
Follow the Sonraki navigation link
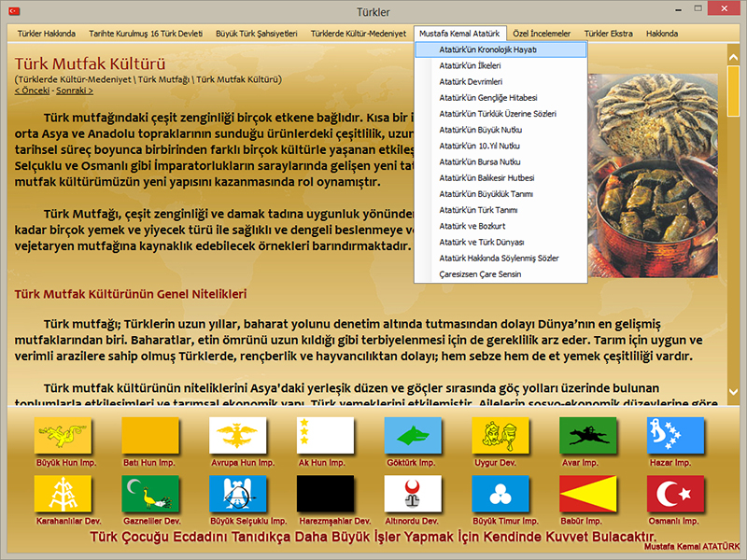76,91
